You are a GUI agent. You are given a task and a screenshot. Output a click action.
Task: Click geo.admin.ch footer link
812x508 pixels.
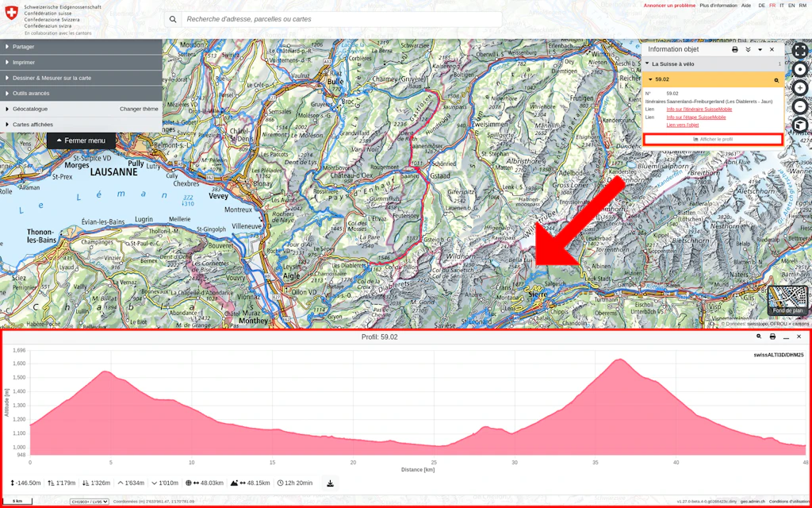pos(752,502)
